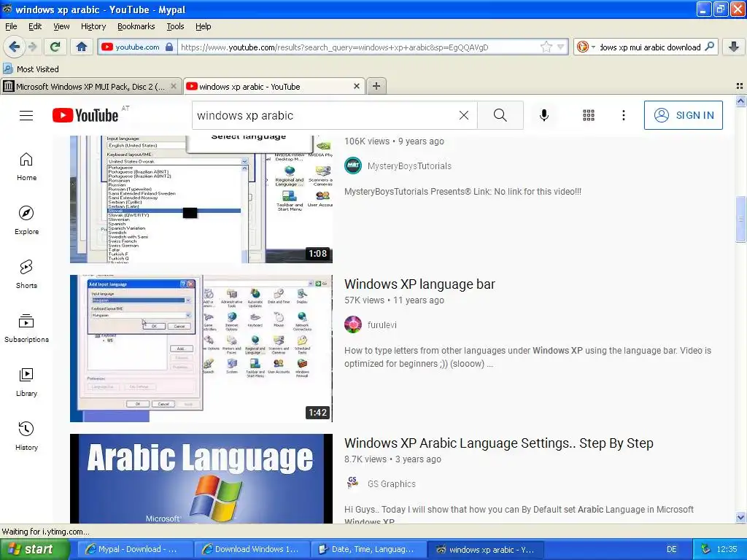Close the Microsoft Windows XP MUI Pack tab
The height and width of the screenshot is (560, 747).
(x=174, y=86)
